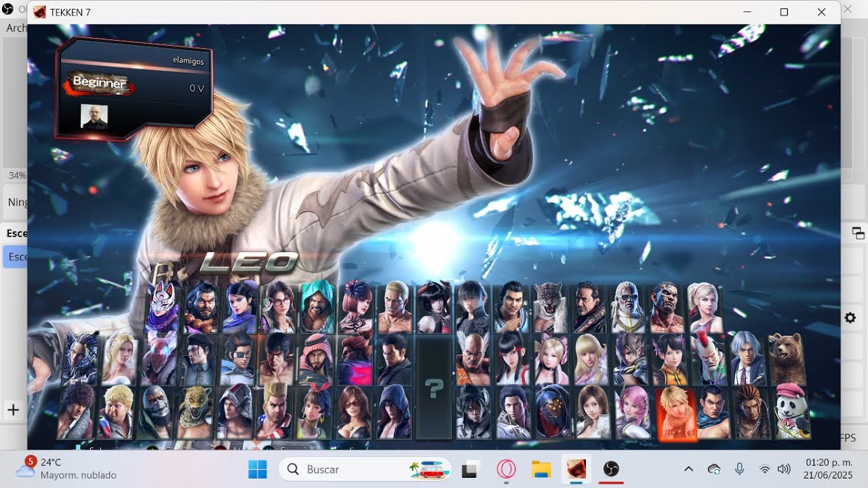Choose the Kazumi Mishima portrait
Image resolution: width=868 pixels, height=488 pixels.
pos(513,359)
